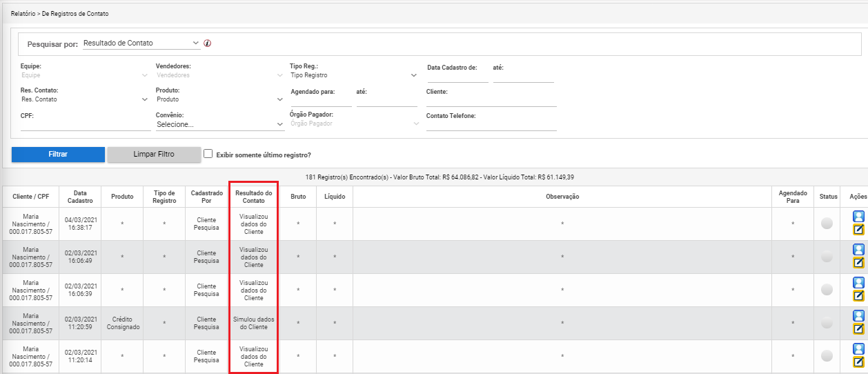Click the 'Relatório' breadcrumb link

[x=23, y=14]
